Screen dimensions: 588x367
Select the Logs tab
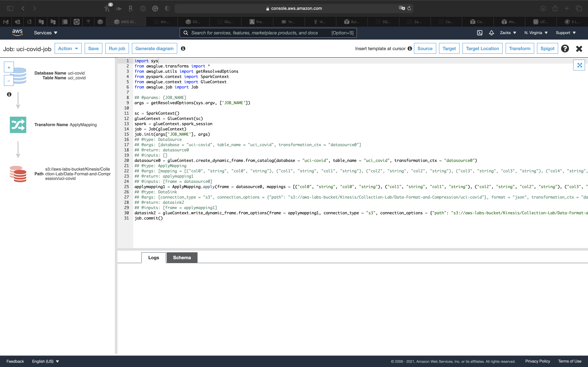coord(154,258)
